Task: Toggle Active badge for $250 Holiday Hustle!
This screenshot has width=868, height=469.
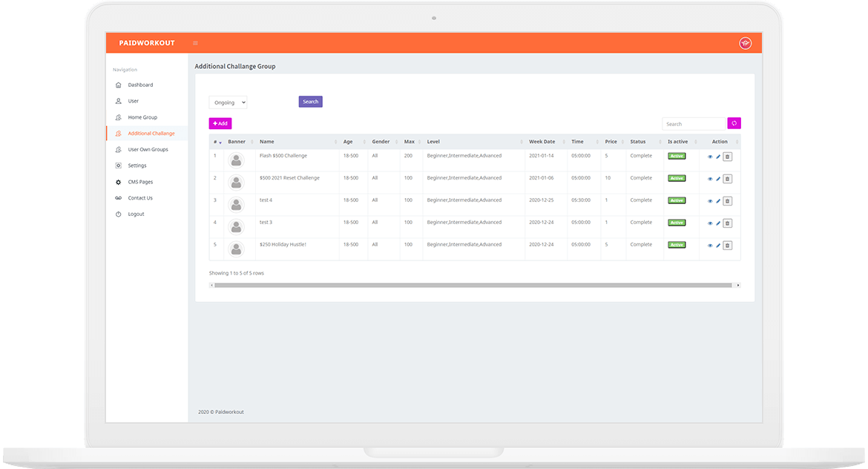Action: click(677, 245)
